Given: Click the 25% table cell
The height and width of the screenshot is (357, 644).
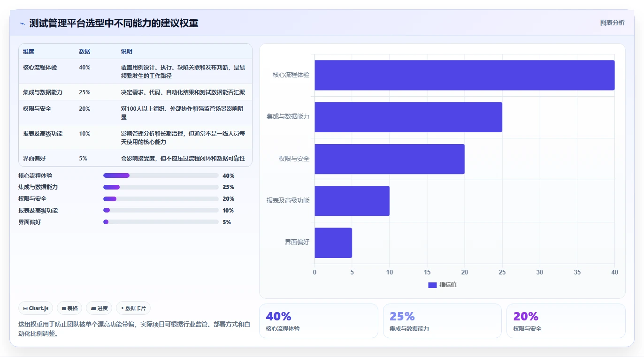Looking at the screenshot, I should point(84,92).
